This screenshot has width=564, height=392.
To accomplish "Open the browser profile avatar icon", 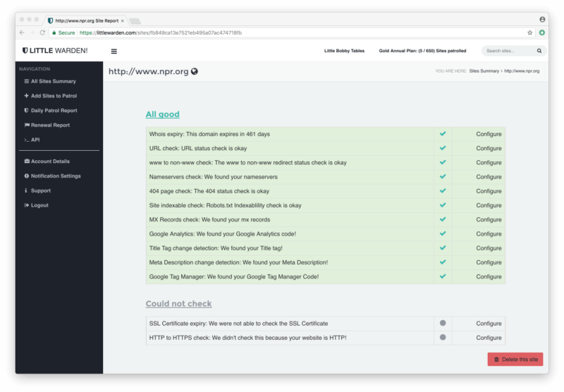I will tap(542, 20).
